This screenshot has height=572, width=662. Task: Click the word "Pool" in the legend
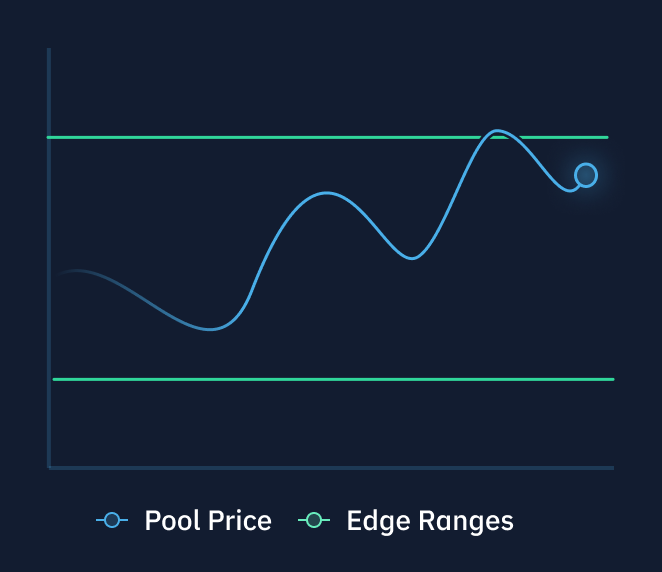pos(172,520)
